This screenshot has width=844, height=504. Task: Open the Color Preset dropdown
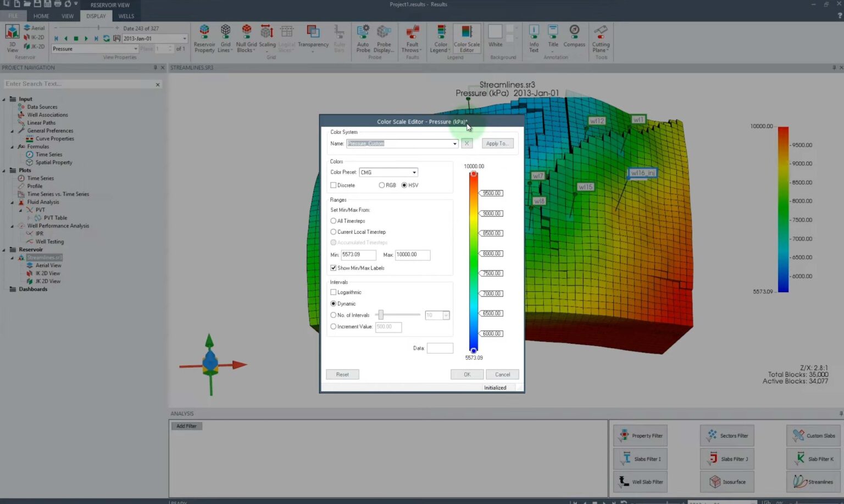click(x=414, y=172)
